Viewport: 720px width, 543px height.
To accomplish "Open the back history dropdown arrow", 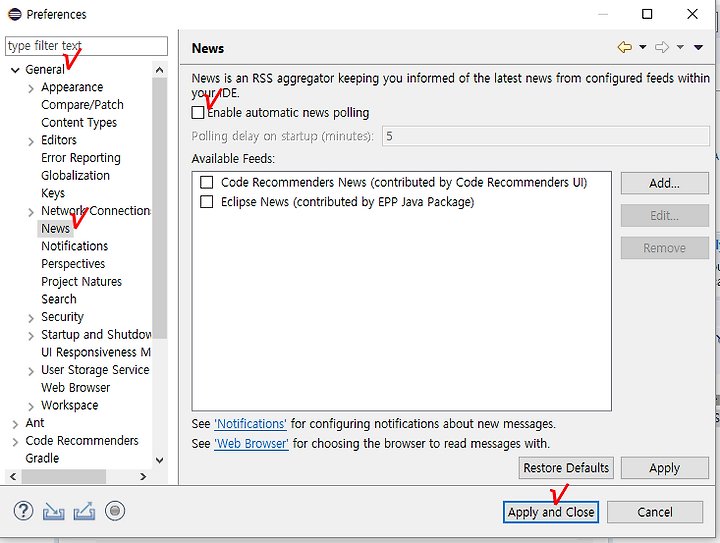I will [x=643, y=47].
